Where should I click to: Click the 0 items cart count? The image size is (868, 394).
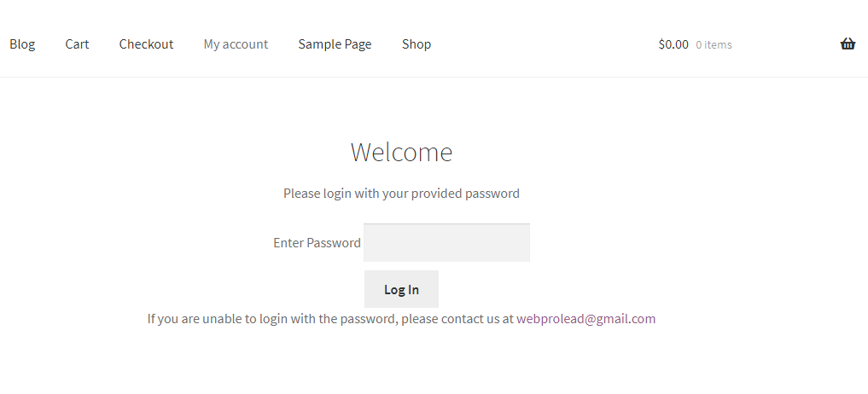tap(714, 45)
